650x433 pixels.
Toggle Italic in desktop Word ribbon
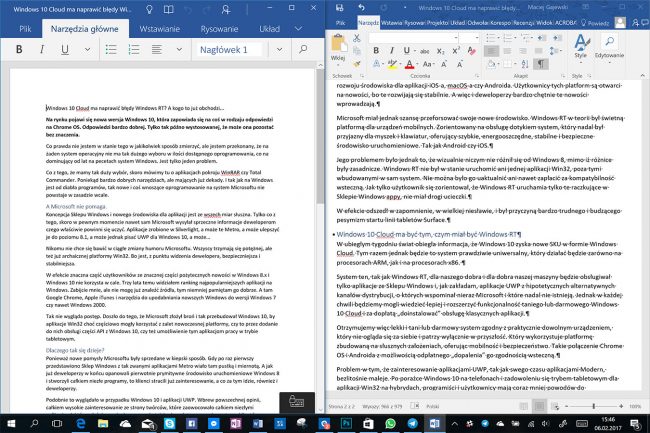391,51
